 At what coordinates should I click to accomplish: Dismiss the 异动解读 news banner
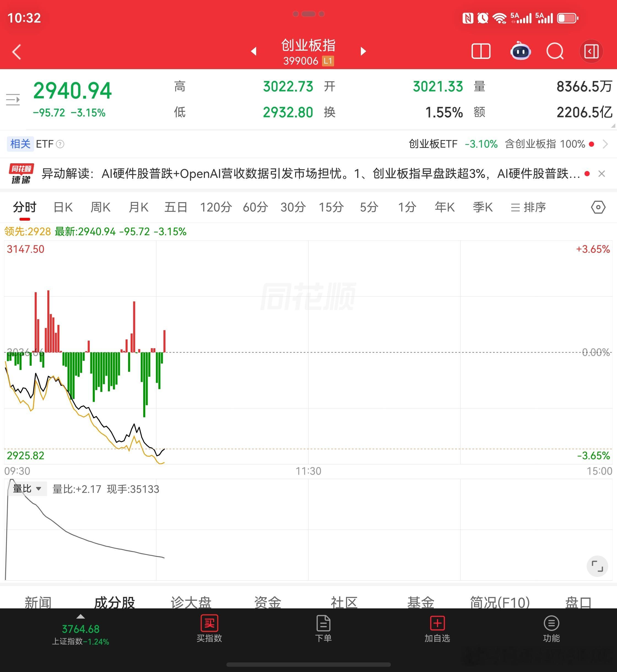(x=602, y=174)
